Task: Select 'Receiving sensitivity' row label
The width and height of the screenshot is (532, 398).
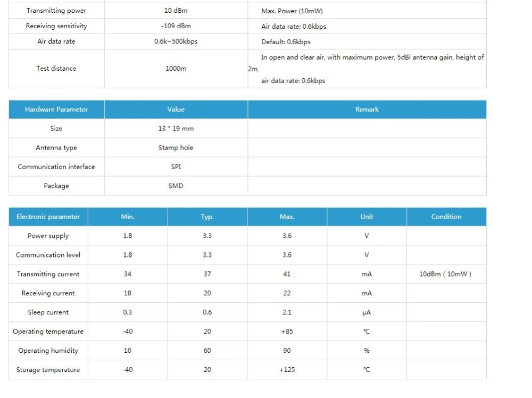Action: click(56, 26)
